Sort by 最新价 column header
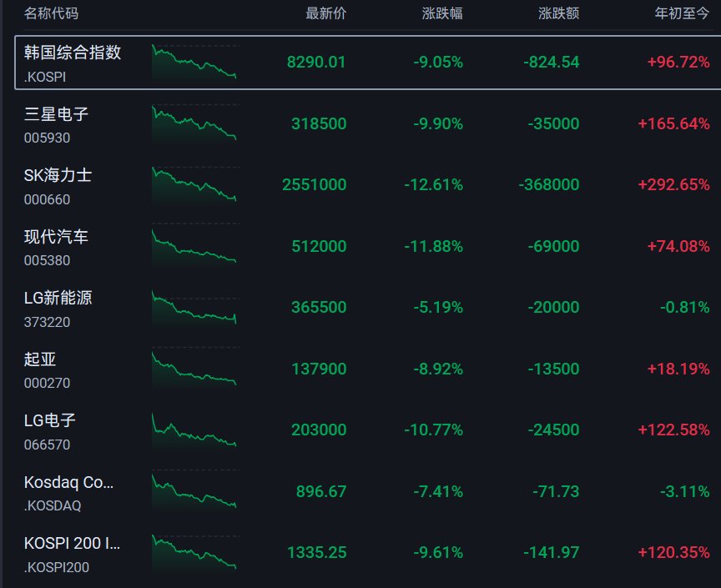This screenshot has width=721, height=588. tap(326, 13)
